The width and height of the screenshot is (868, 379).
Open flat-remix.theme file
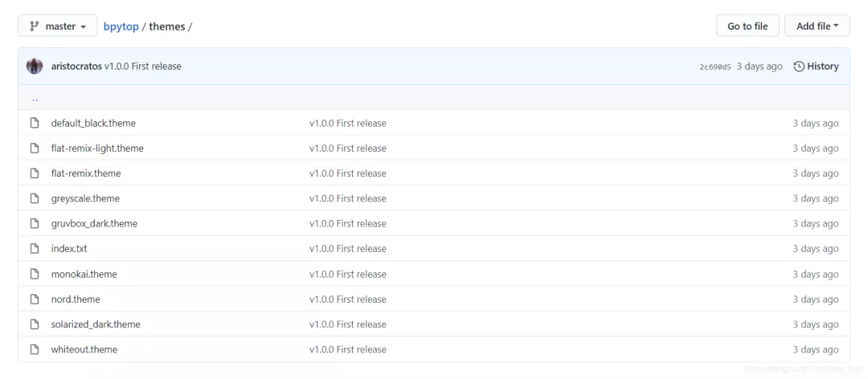coord(86,173)
